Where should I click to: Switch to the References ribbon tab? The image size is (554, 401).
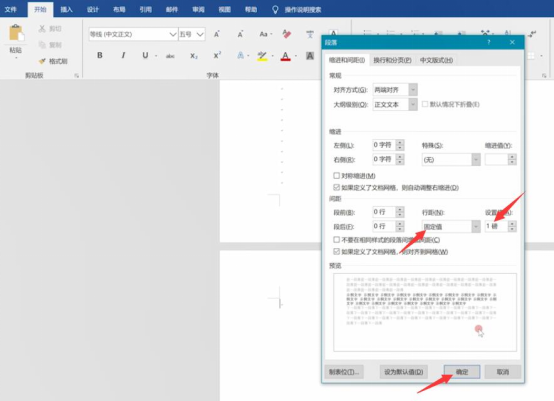click(x=145, y=10)
